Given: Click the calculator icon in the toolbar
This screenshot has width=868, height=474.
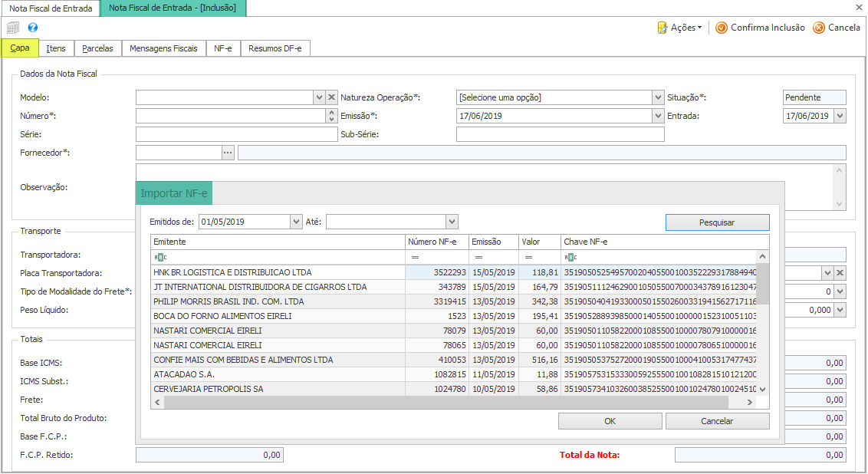Looking at the screenshot, I should coord(13,28).
